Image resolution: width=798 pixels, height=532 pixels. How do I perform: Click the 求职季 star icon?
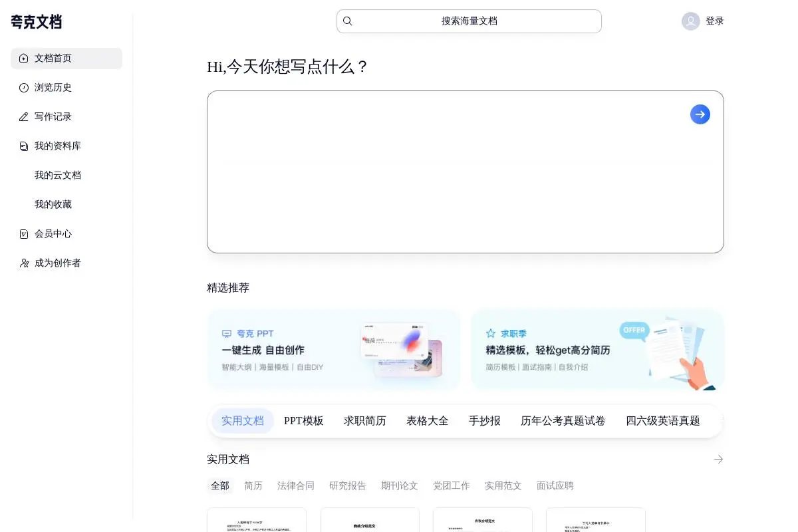491,333
